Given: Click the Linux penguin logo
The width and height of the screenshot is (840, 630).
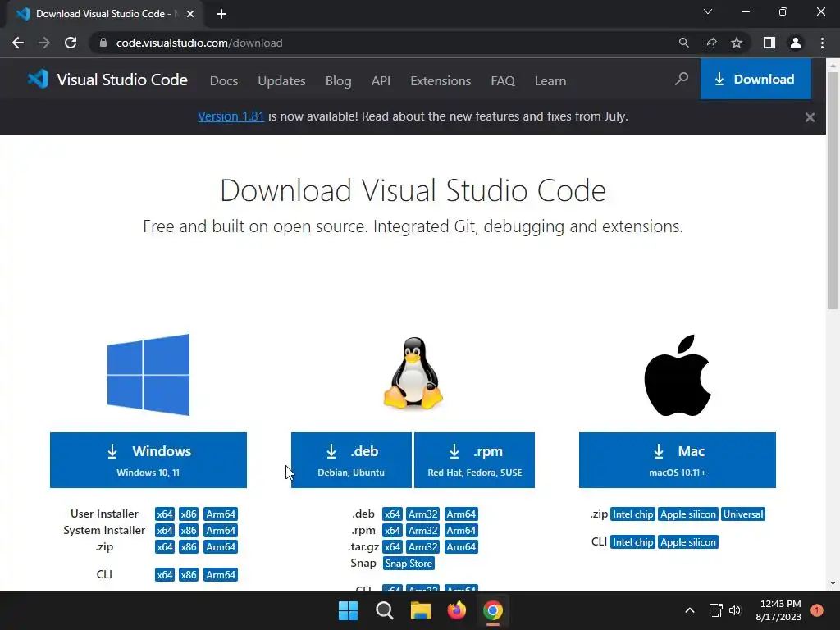Looking at the screenshot, I should click(413, 373).
